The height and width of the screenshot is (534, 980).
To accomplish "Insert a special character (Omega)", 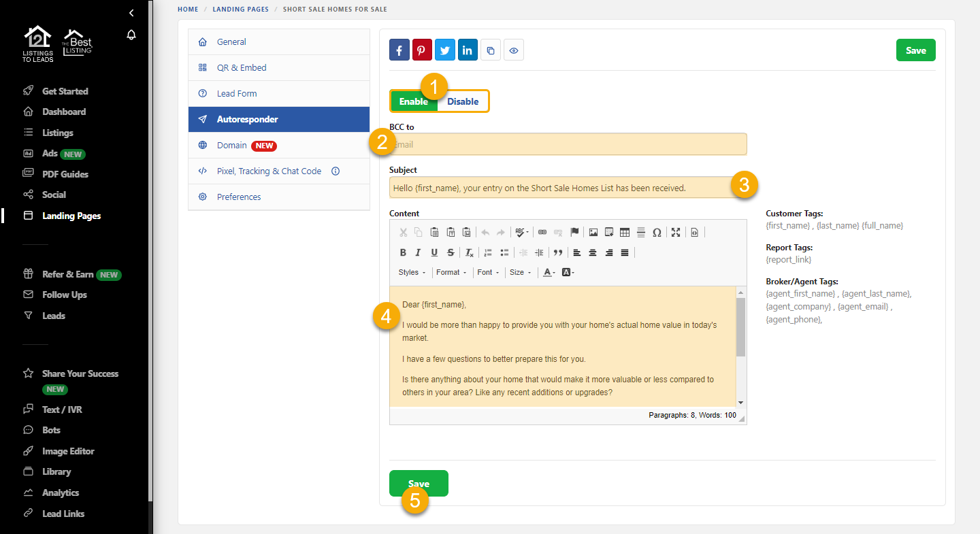I will coord(657,233).
